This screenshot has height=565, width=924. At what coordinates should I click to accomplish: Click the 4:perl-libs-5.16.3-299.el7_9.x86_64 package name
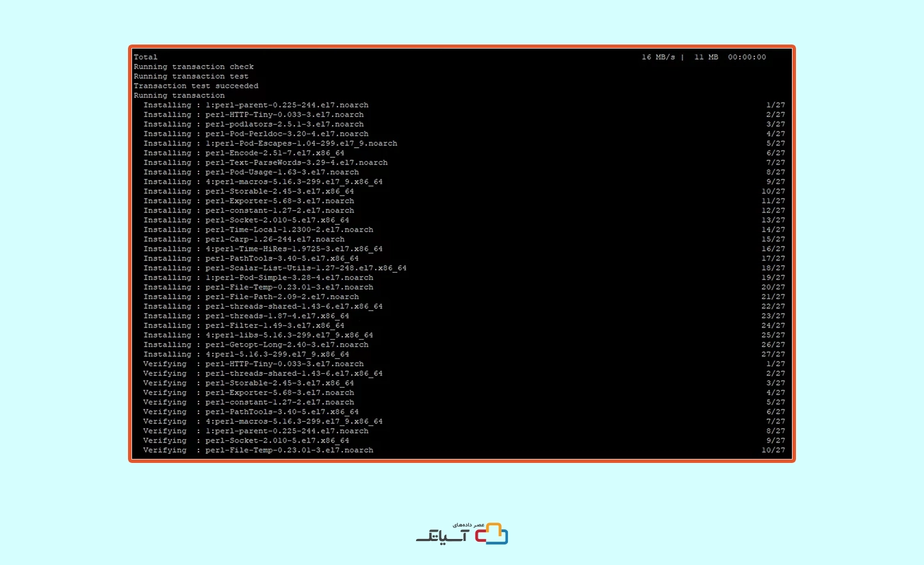pos(289,336)
